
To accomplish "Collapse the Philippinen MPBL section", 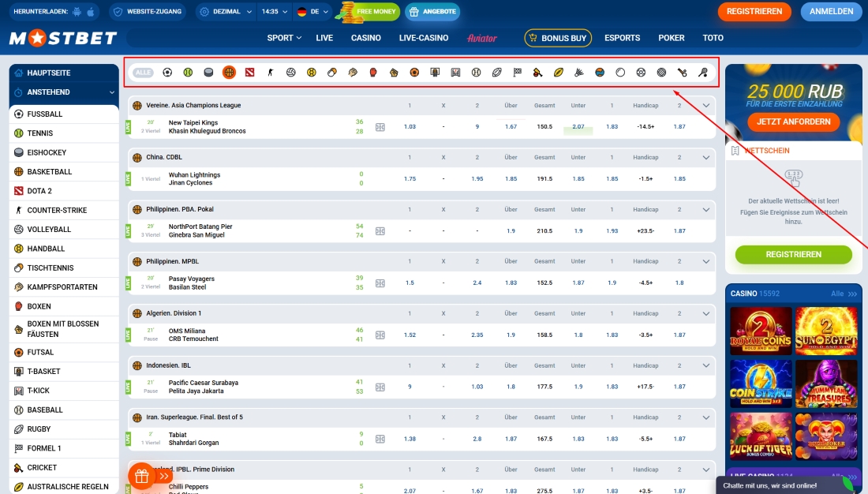I will 705,261.
